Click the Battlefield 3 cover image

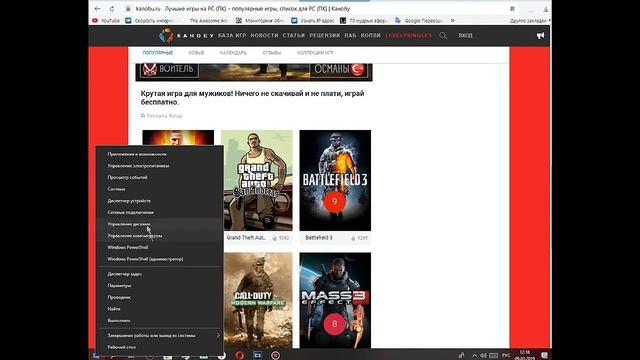[x=335, y=180]
